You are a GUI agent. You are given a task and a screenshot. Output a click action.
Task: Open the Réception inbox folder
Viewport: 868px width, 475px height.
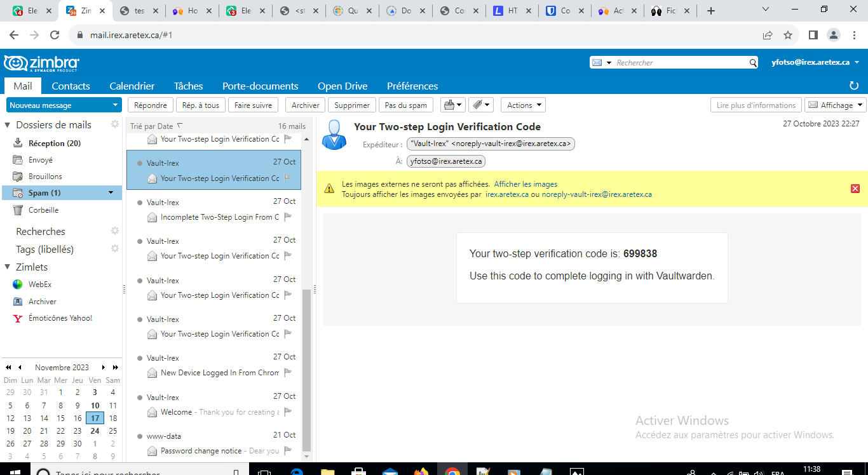[x=54, y=144]
